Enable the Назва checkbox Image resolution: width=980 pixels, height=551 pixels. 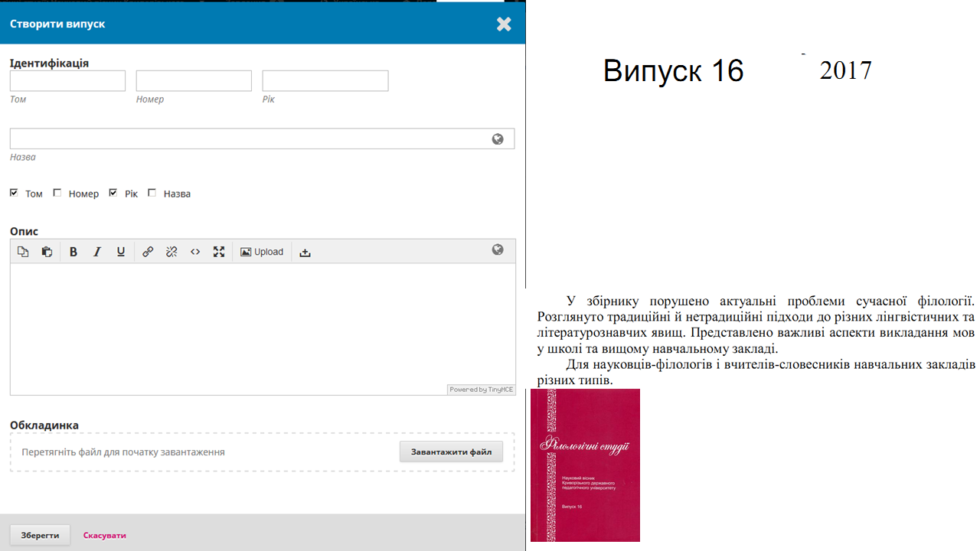tap(152, 193)
